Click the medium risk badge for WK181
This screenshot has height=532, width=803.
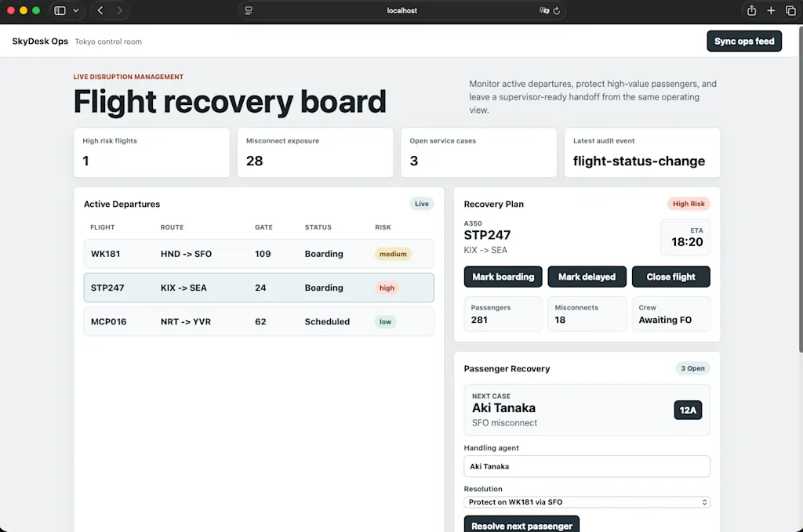(393, 254)
